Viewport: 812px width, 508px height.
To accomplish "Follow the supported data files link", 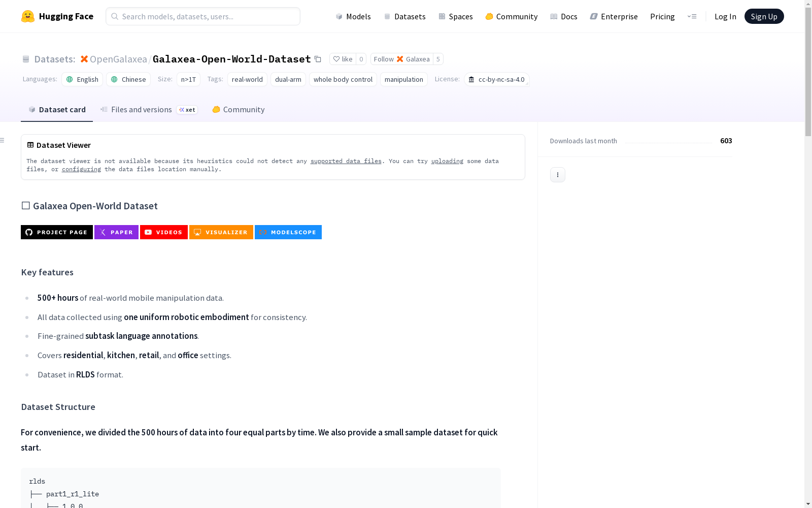I will point(346,161).
